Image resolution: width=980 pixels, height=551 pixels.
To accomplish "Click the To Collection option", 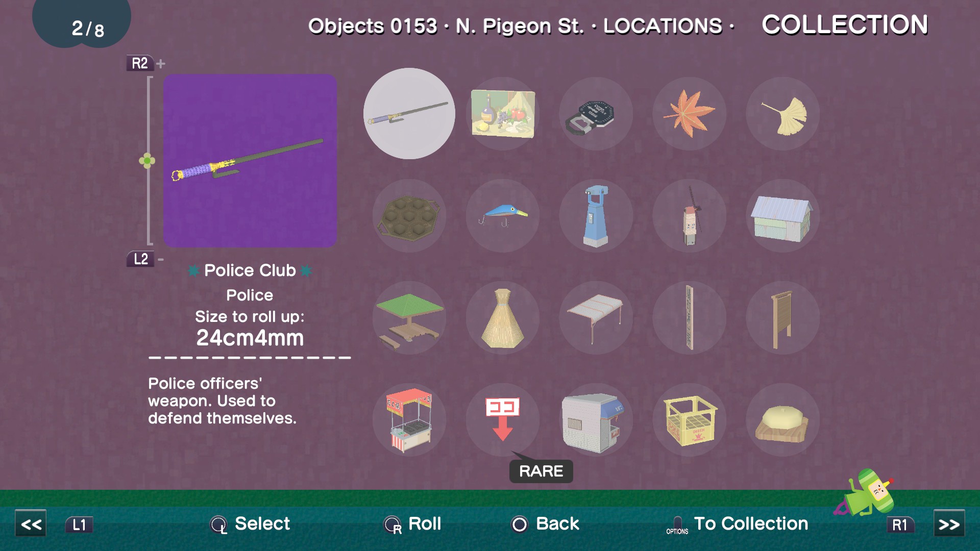I will pyautogui.click(x=738, y=524).
